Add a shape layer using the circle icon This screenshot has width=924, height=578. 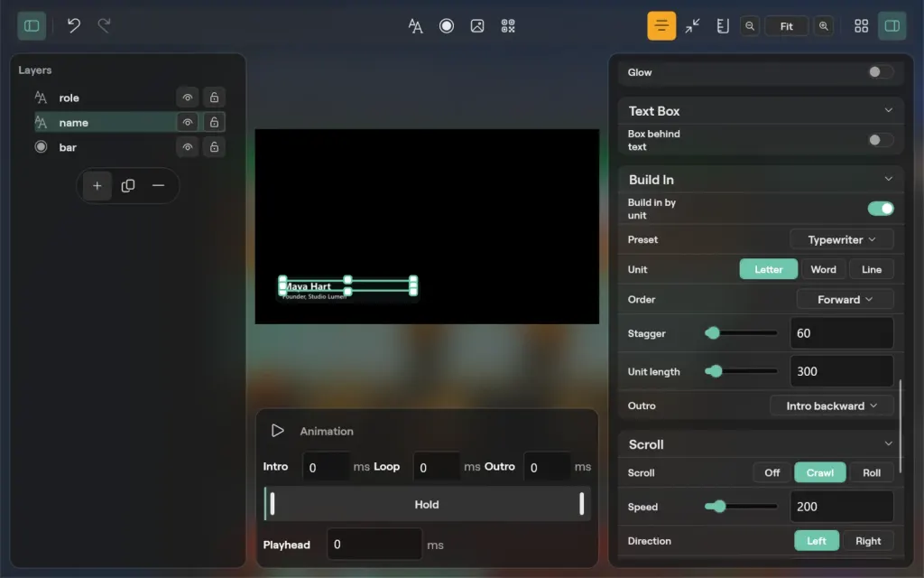(447, 26)
